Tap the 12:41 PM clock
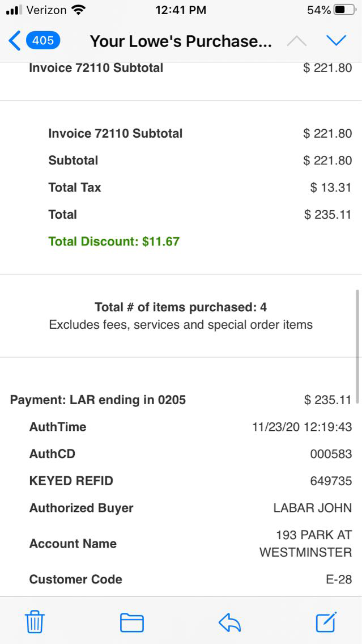The height and width of the screenshot is (644, 362). pyautogui.click(x=180, y=10)
